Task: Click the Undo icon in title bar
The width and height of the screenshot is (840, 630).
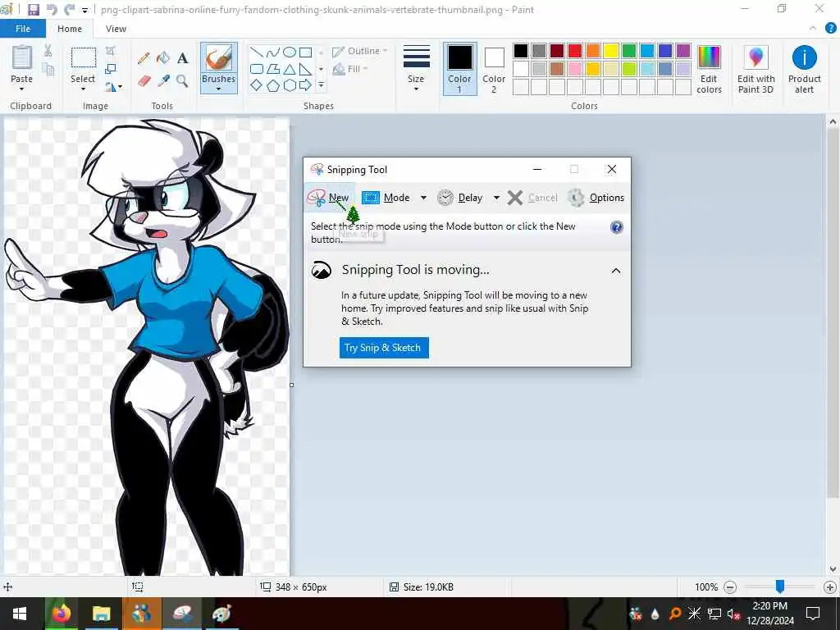Action: 52,10
